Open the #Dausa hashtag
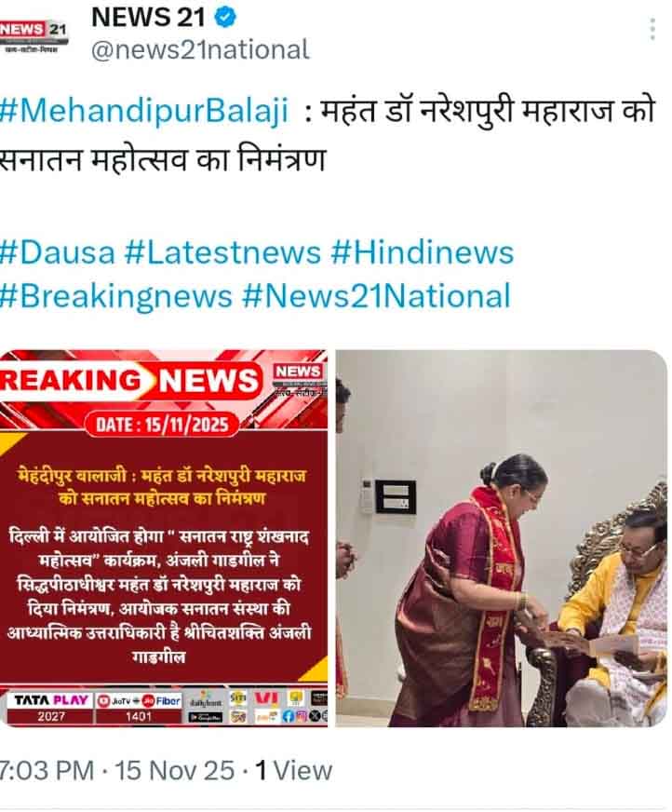672x812 pixels. [x=57, y=252]
